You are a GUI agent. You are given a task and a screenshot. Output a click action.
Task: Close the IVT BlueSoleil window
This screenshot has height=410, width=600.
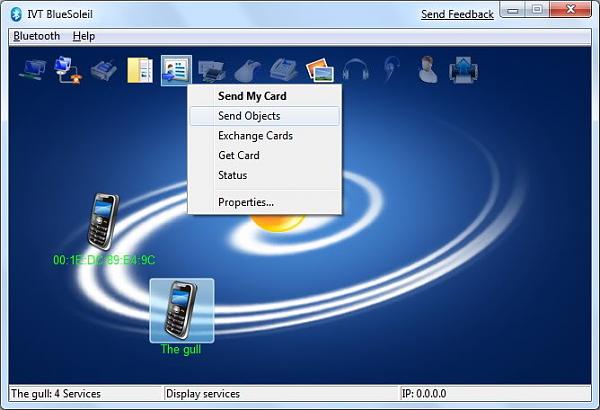pyautogui.click(x=571, y=10)
